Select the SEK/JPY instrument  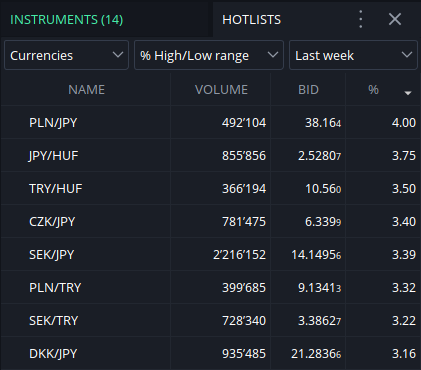click(x=52, y=255)
